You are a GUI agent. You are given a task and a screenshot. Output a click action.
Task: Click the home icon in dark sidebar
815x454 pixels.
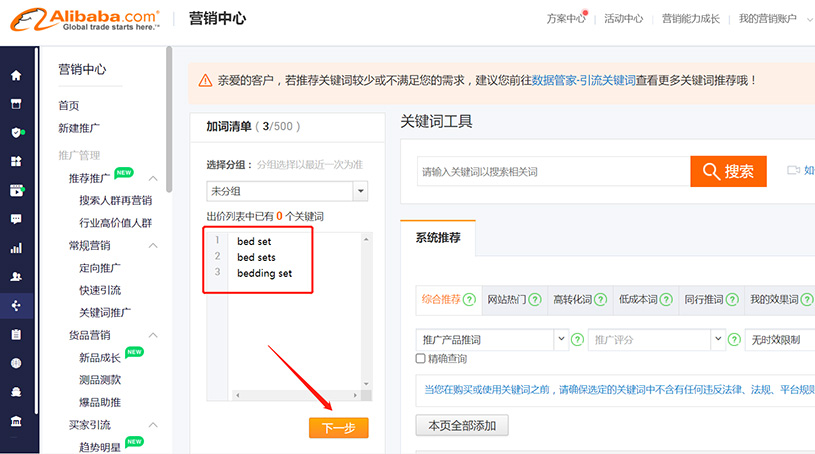[16, 75]
